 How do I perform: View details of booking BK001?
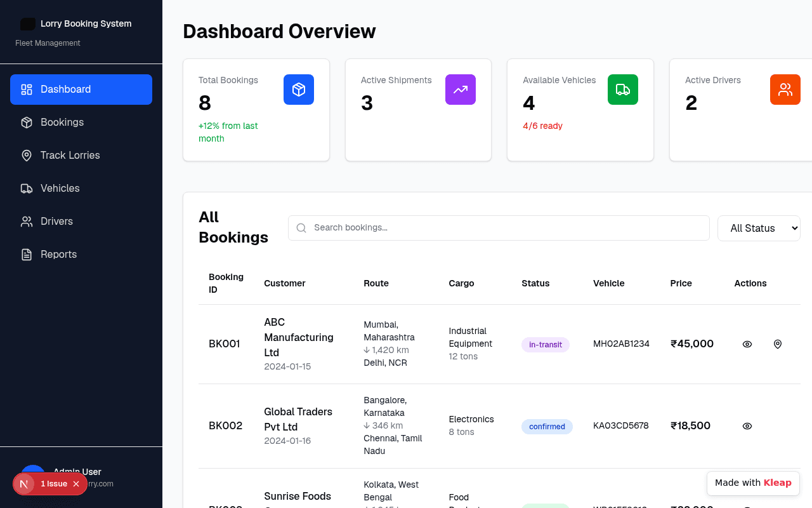(747, 344)
